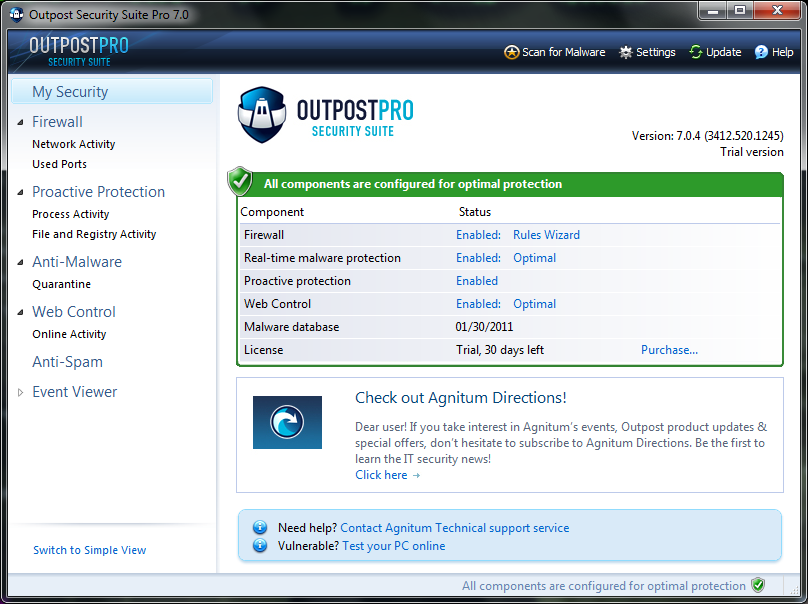Click the Outpost shield logo in main panel
808x604 pixels.
[262, 114]
